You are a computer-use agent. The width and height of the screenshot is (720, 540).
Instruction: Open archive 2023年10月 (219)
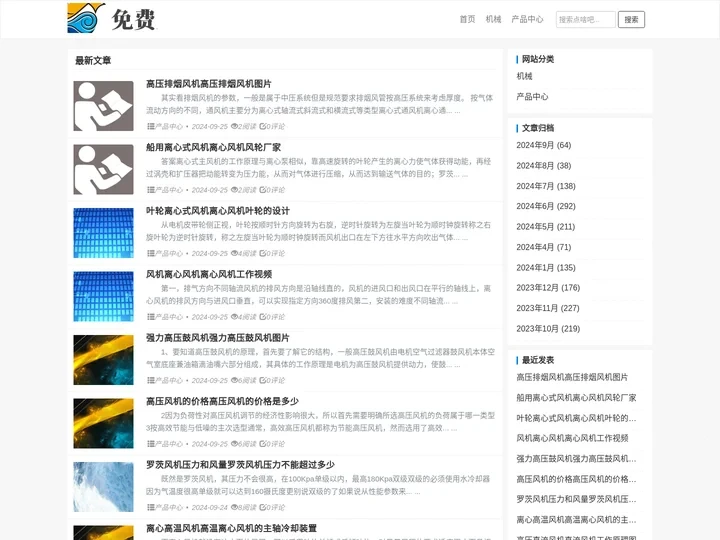coord(548,329)
